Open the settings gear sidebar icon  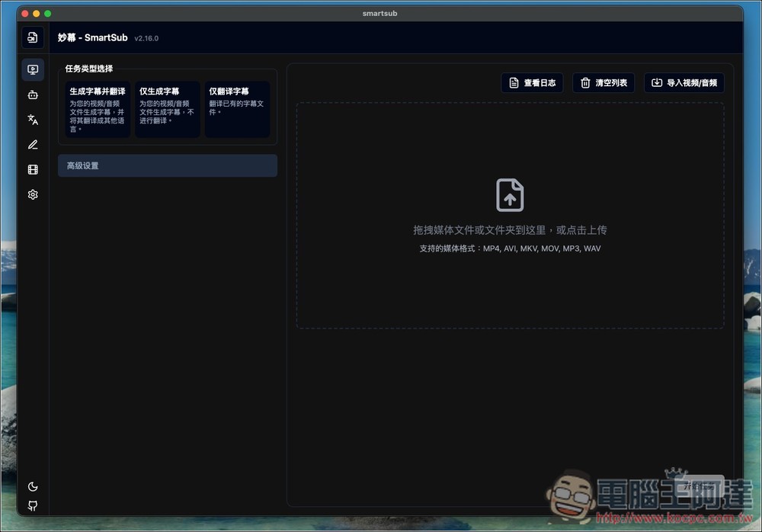(33, 194)
